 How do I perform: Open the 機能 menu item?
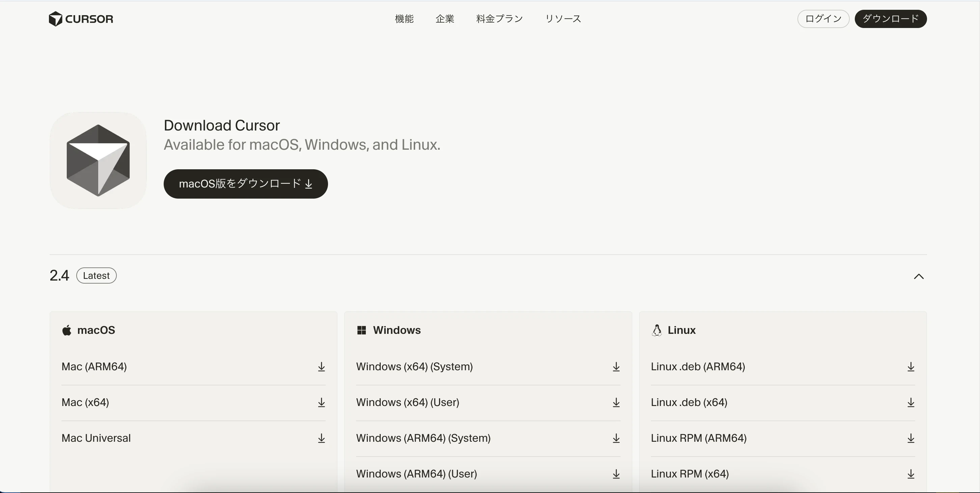404,19
